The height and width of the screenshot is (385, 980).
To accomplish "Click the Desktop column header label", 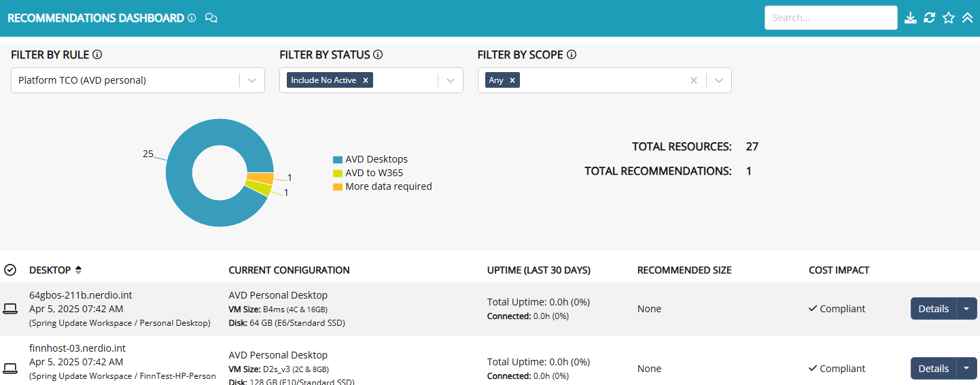I will tap(50, 270).
